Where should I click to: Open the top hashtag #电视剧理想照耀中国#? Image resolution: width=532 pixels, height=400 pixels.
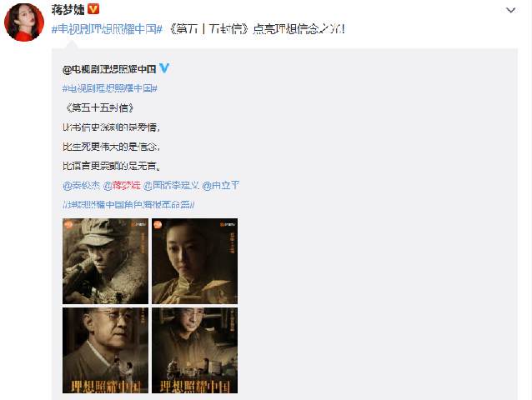(107, 29)
